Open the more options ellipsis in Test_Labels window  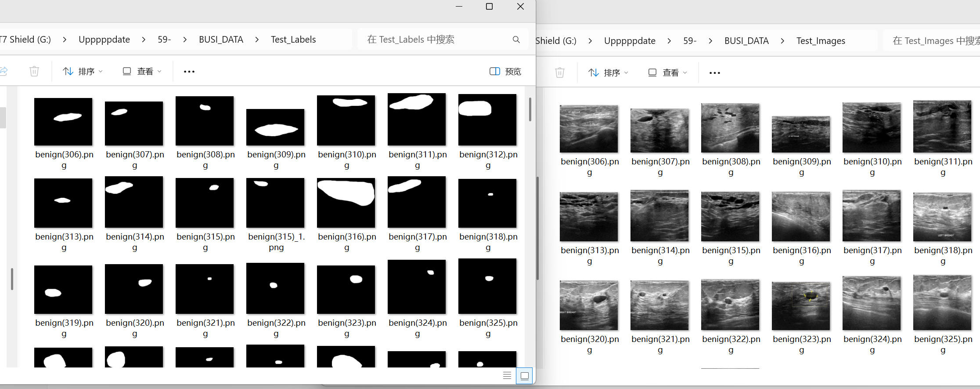click(x=189, y=72)
